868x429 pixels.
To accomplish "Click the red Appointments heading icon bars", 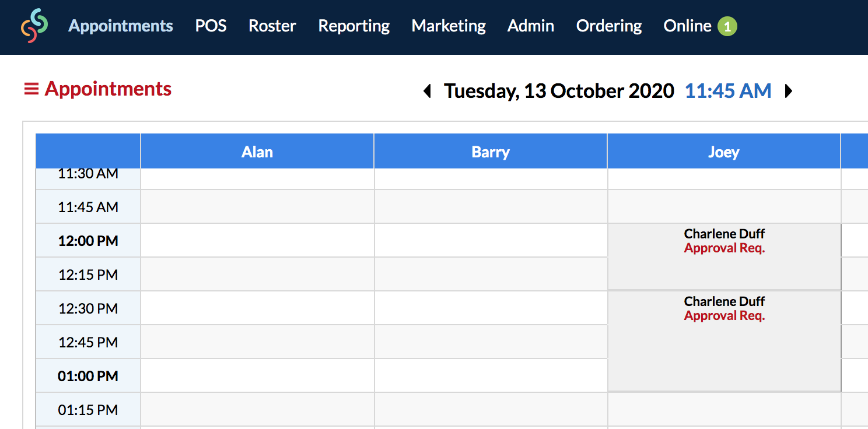I will (x=32, y=89).
